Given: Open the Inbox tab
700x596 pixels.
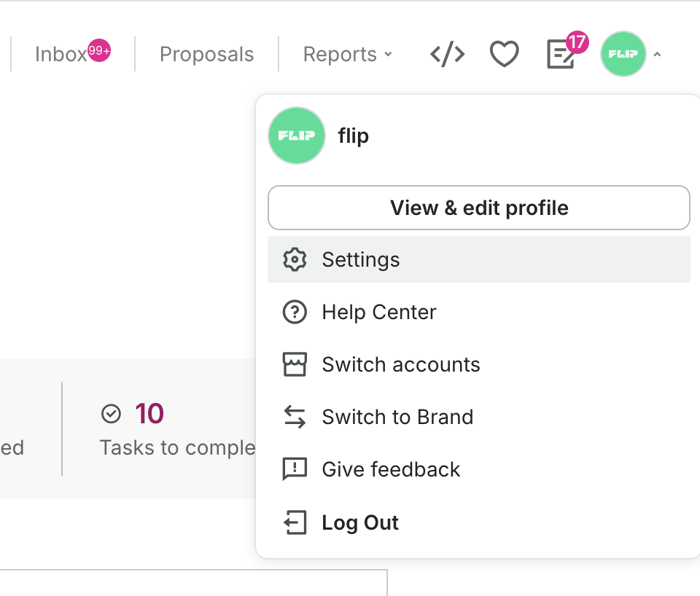Looking at the screenshot, I should [x=73, y=53].
